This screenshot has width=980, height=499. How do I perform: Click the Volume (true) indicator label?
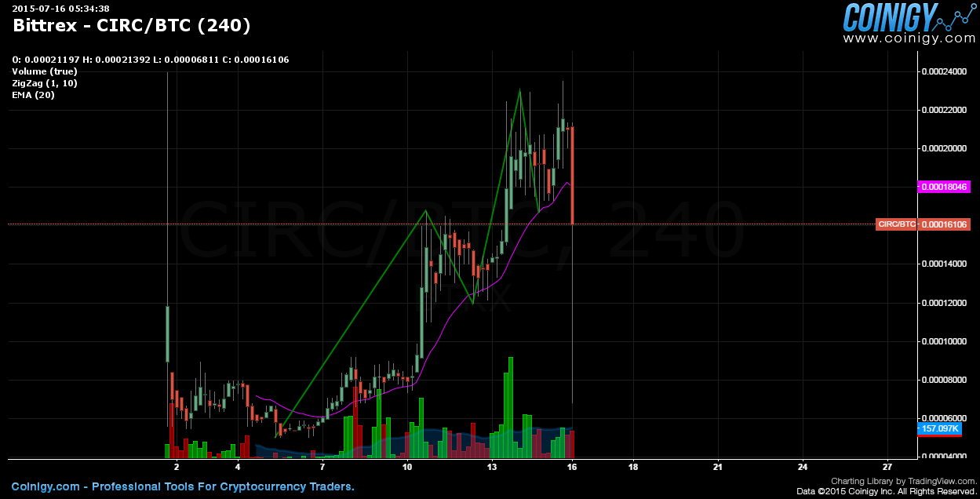45,71
